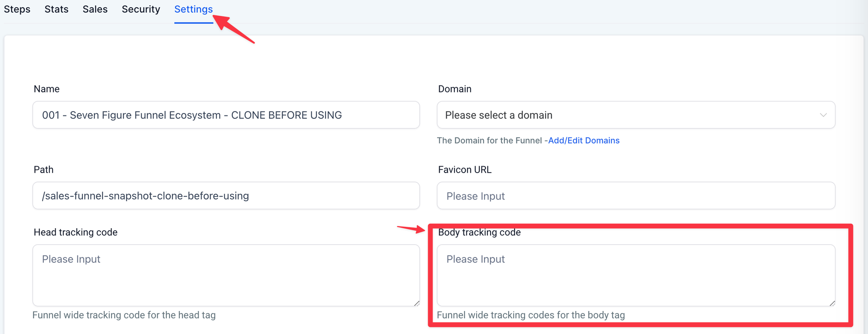Click into the Favicon URL field

(x=636, y=196)
